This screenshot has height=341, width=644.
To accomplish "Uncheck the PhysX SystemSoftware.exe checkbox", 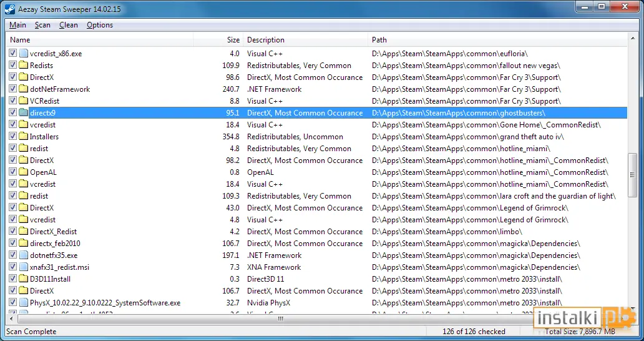I will point(12,303).
